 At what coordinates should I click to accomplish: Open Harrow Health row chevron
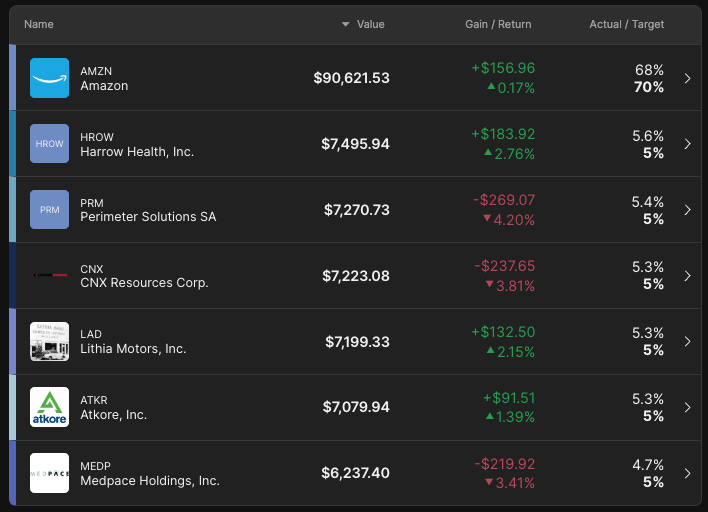pos(687,144)
